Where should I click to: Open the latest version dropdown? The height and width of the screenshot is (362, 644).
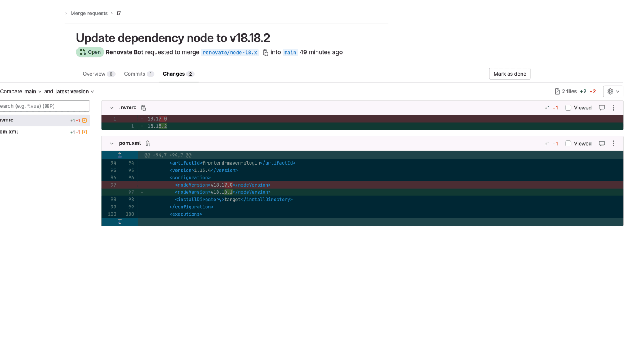(74, 91)
